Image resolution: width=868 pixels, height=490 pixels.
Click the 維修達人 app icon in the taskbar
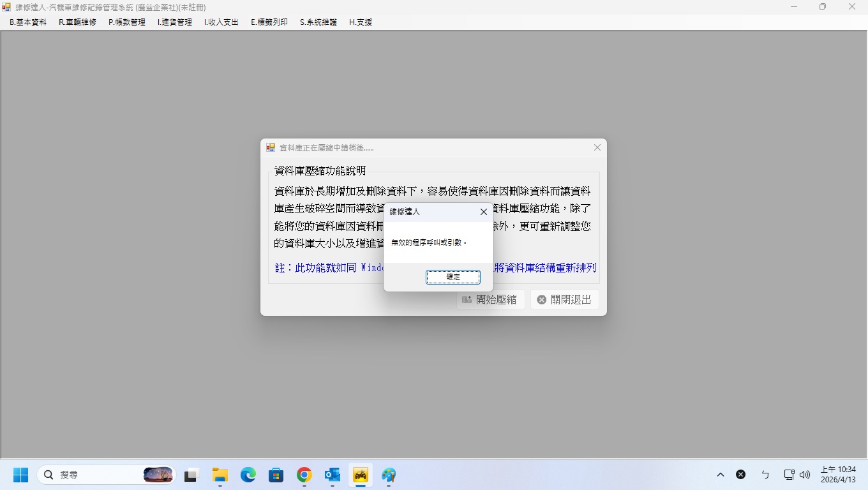coord(361,475)
